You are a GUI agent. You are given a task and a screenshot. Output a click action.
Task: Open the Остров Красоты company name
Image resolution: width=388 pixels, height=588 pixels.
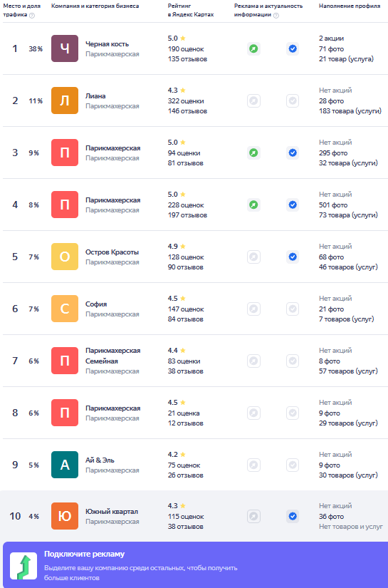[112, 252]
